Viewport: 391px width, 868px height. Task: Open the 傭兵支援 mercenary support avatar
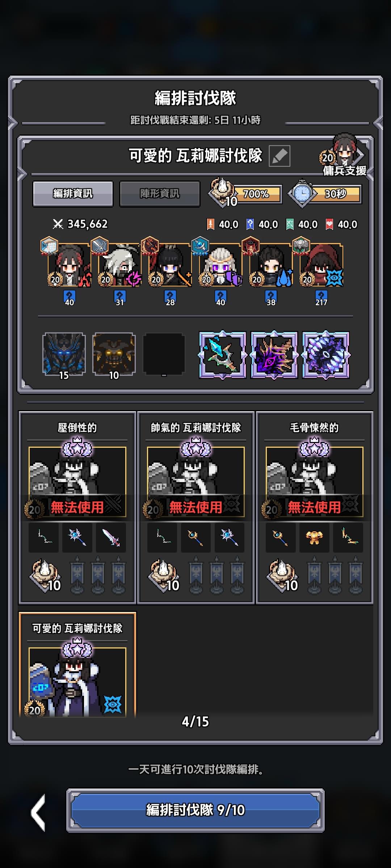(344, 154)
